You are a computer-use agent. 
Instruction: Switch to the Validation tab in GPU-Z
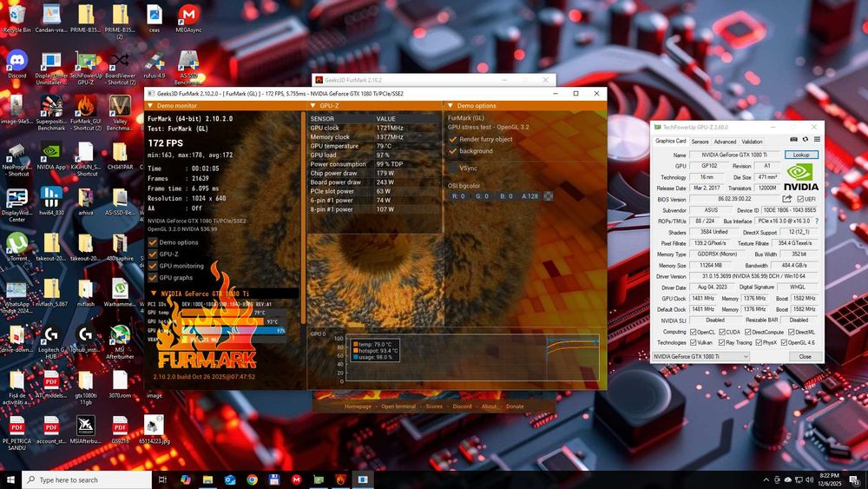click(x=752, y=142)
